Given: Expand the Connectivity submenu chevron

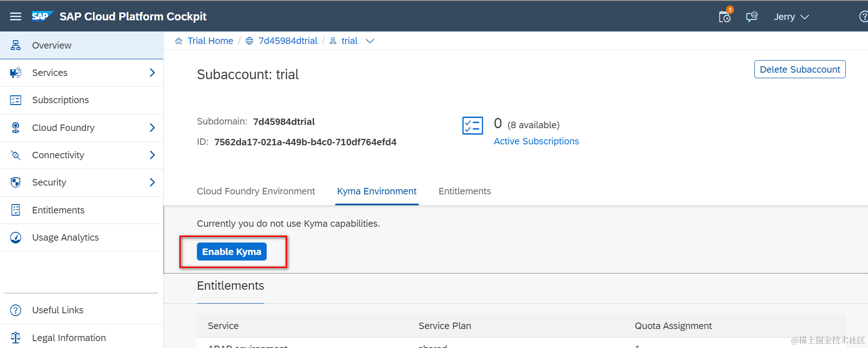Looking at the screenshot, I should tap(152, 155).
